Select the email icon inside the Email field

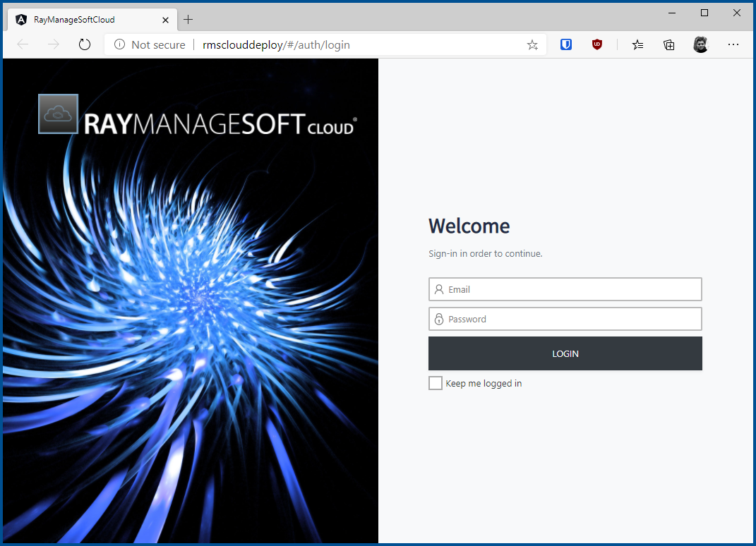pos(438,289)
